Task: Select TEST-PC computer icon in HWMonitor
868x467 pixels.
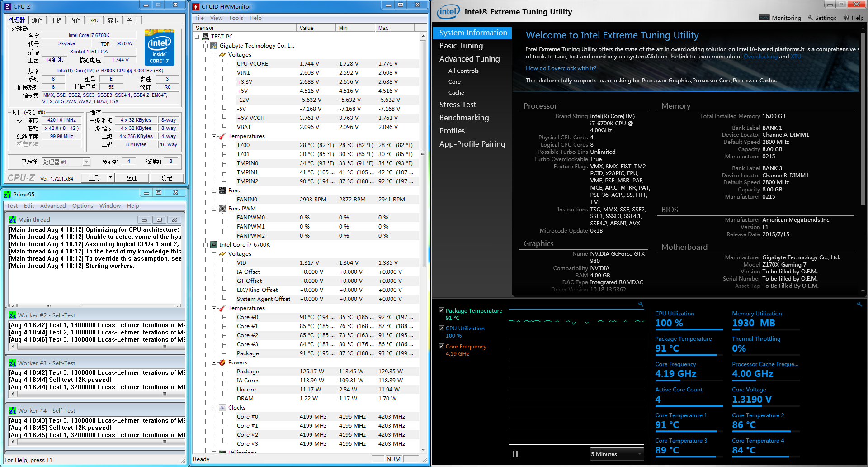Action: pos(205,37)
